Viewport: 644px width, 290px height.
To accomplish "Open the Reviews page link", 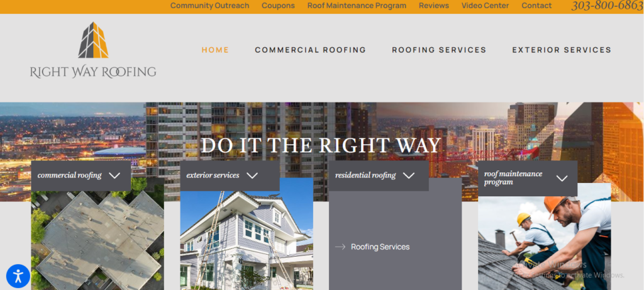I will [x=434, y=6].
